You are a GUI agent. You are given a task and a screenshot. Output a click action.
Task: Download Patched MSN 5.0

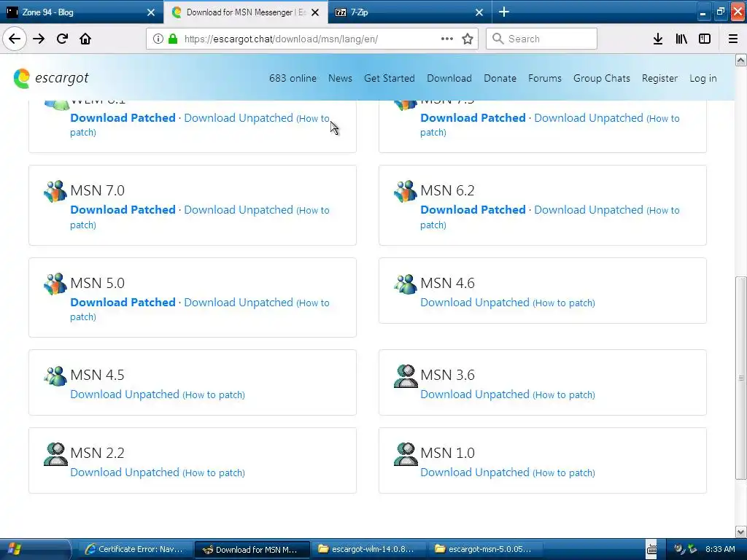(x=123, y=302)
